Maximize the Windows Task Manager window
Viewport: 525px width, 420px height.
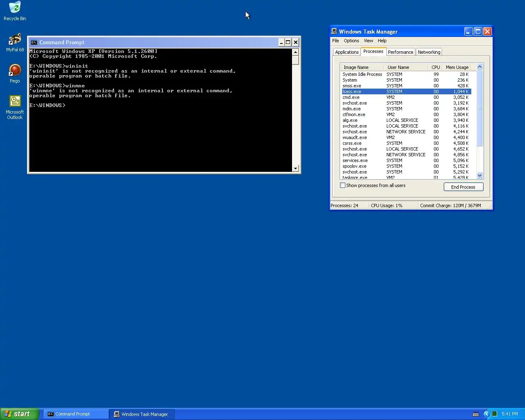pyautogui.click(x=478, y=32)
